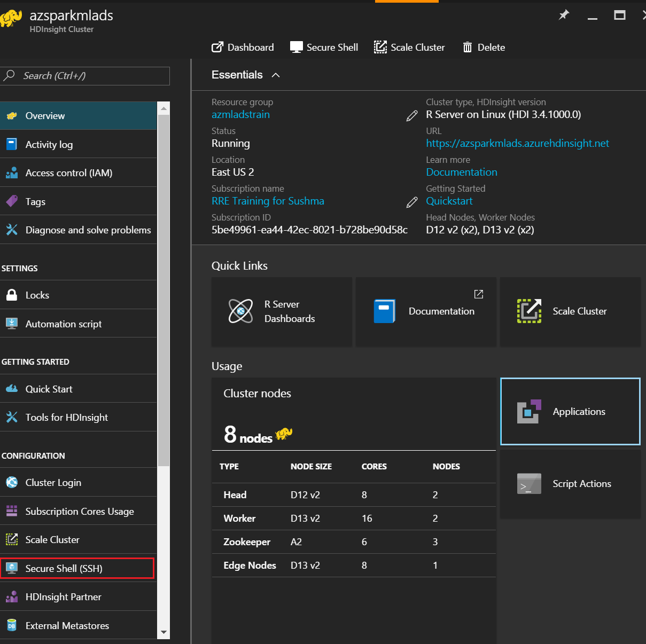Click the Tools for HDInsight icon
The width and height of the screenshot is (646, 644).
point(12,417)
